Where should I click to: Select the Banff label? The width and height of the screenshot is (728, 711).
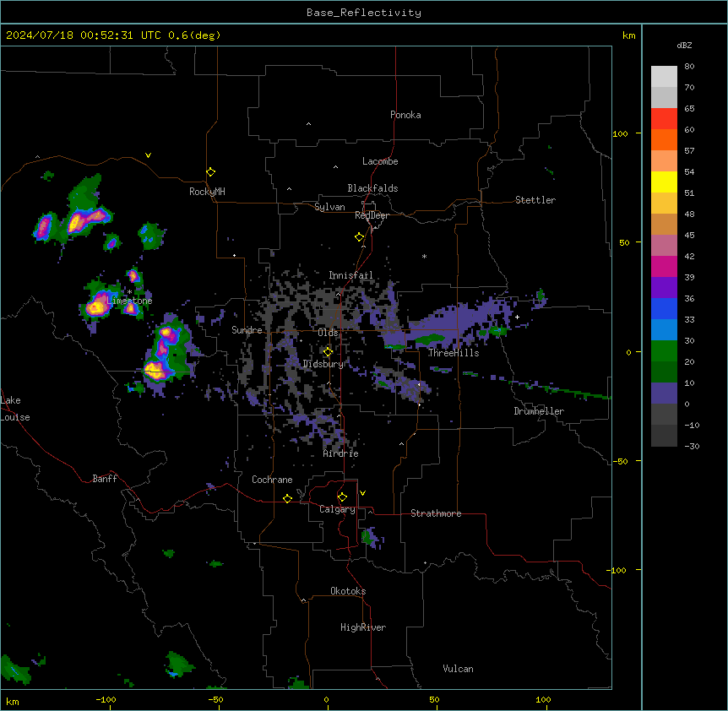[x=105, y=479]
